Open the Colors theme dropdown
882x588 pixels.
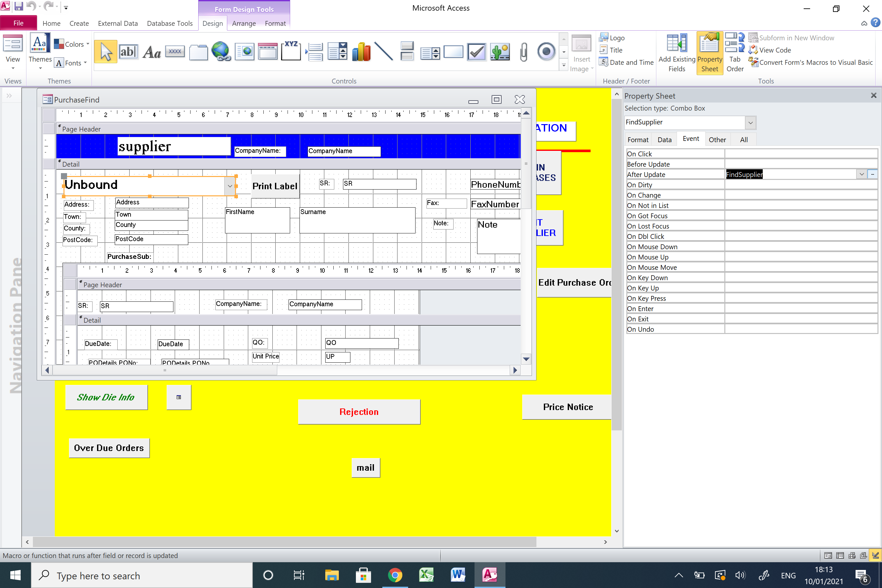(x=72, y=44)
